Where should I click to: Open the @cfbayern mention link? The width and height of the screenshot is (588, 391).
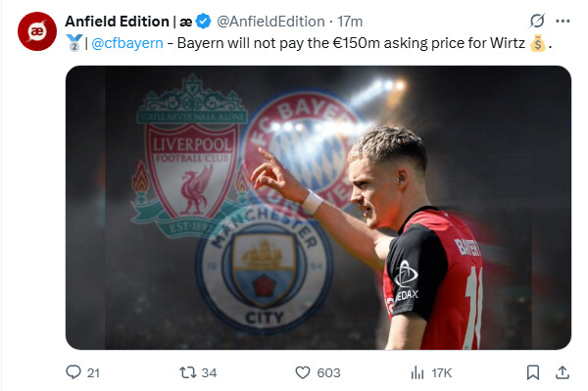[127, 43]
